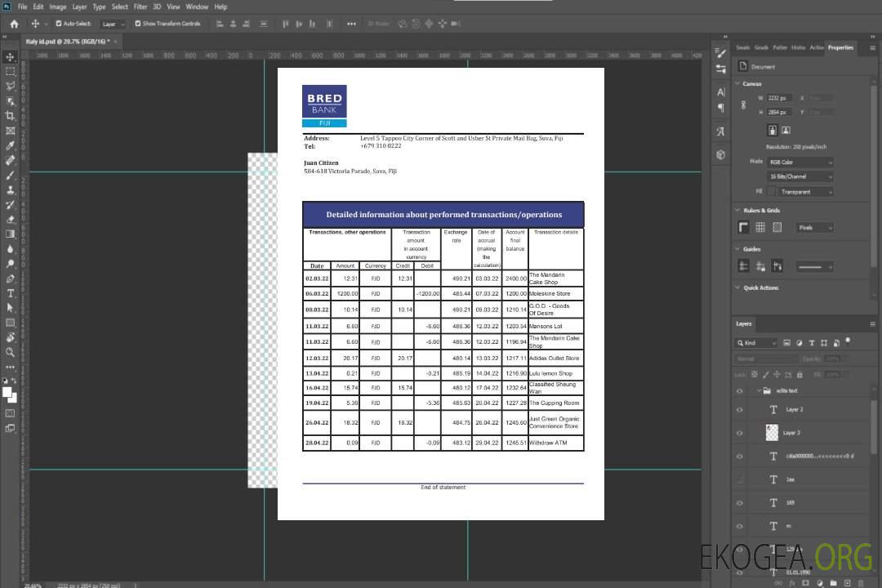Show the hidden '1aa' text layer

[740, 480]
